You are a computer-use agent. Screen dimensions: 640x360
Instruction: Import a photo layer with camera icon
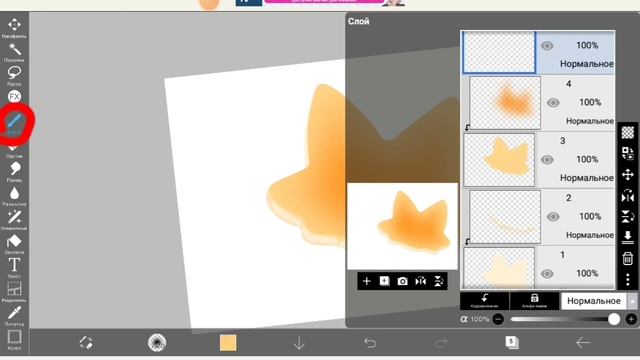[402, 281]
